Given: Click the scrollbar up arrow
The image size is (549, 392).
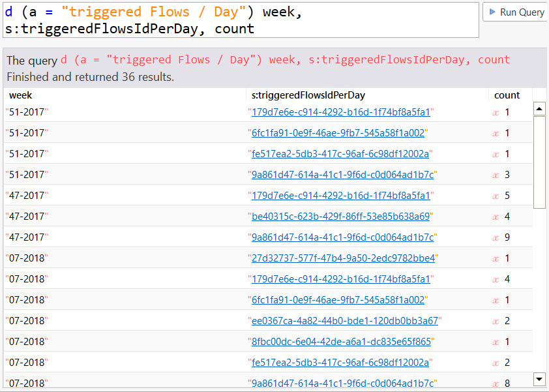Looking at the screenshot, I should 539,108.
